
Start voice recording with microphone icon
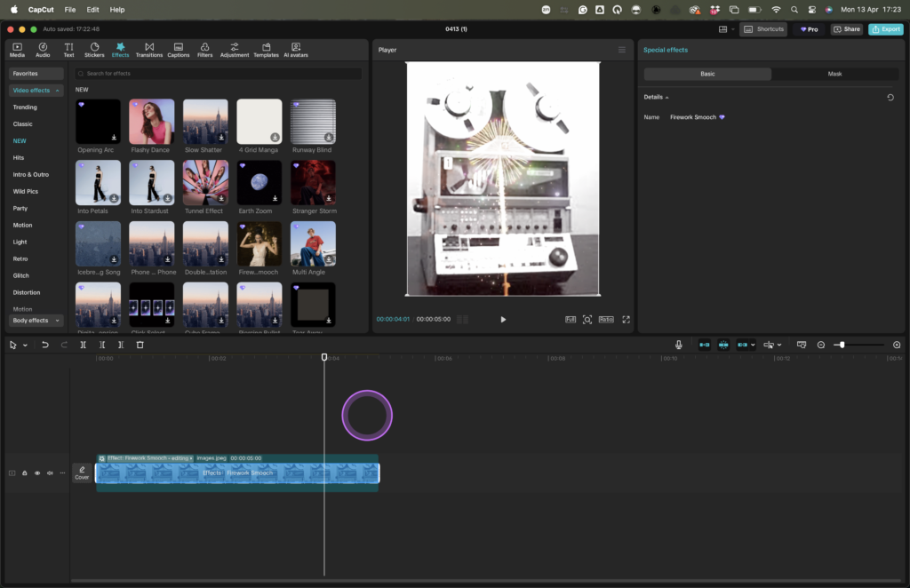(679, 345)
